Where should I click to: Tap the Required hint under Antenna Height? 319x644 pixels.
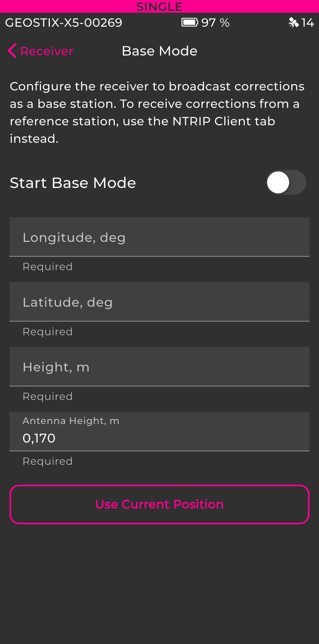(x=48, y=461)
